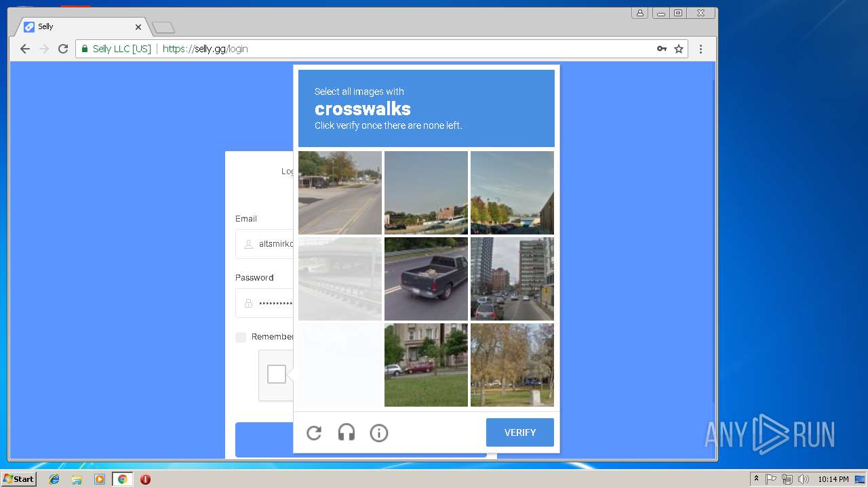Click the browser forward arrow

(x=44, y=49)
